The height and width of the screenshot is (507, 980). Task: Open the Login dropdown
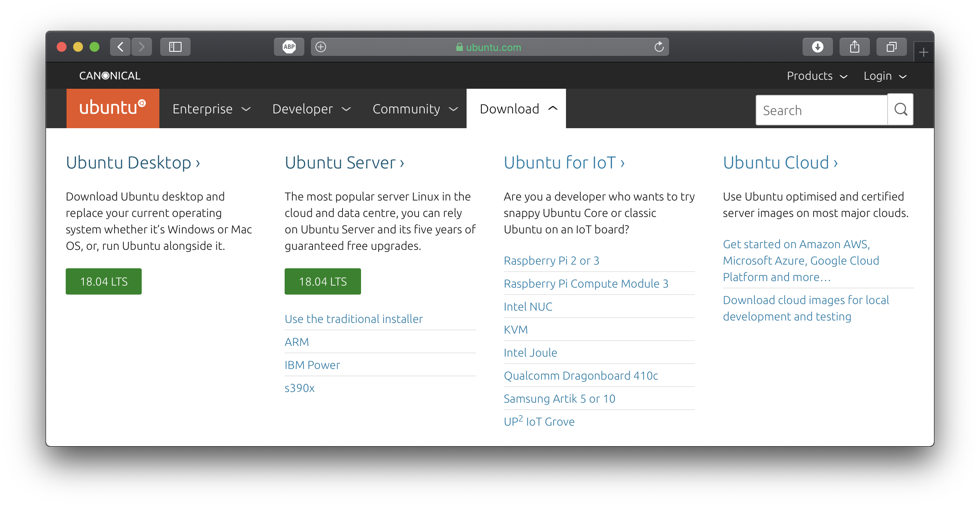coord(885,76)
